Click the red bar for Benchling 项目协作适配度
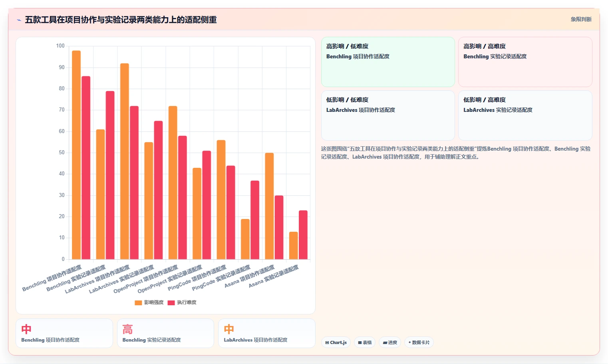The height and width of the screenshot is (364, 608). pyautogui.click(x=86, y=168)
